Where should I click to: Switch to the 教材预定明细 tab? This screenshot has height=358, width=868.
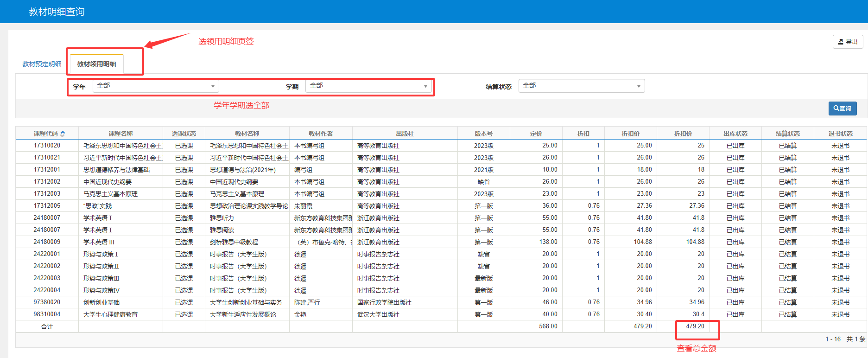[x=42, y=64]
